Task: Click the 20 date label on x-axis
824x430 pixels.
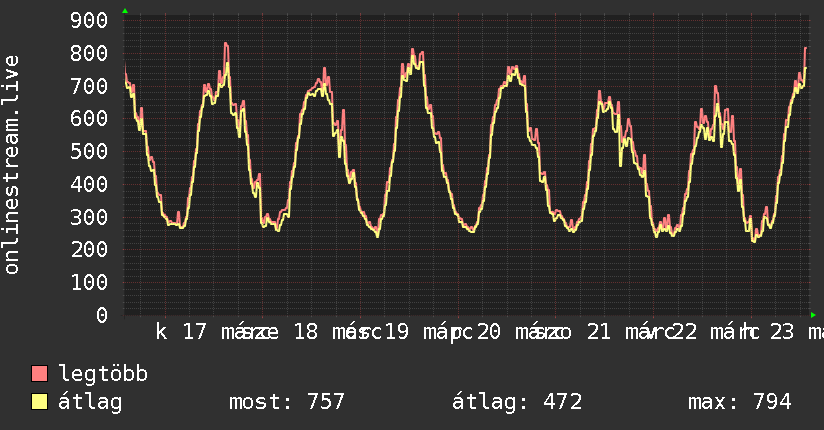Action: [x=489, y=332]
